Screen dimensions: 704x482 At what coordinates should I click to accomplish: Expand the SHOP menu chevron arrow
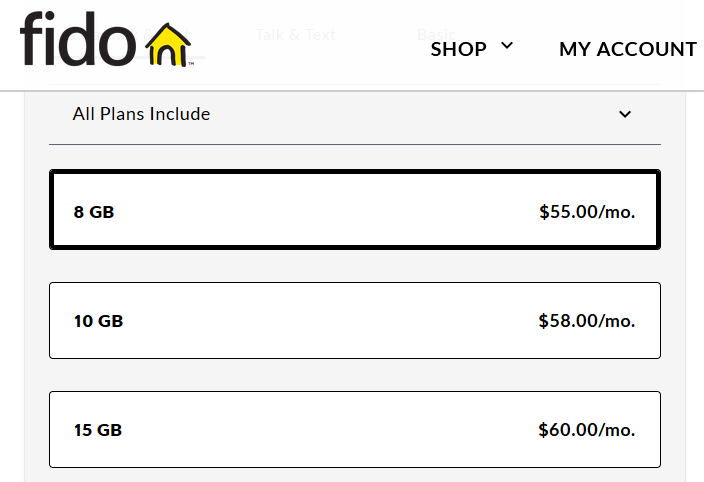click(x=507, y=46)
